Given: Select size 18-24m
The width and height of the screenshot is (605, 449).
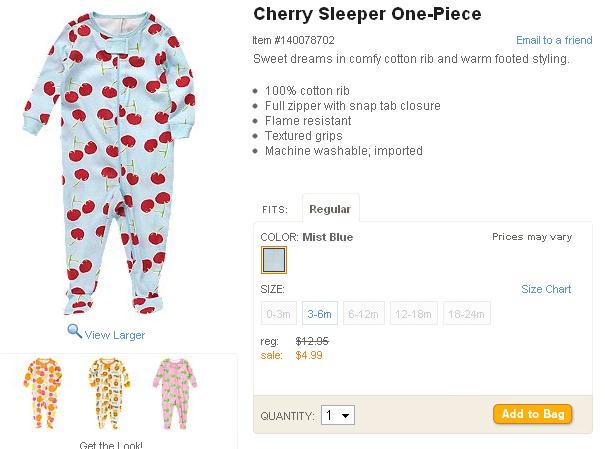Looking at the screenshot, I should point(467,314).
